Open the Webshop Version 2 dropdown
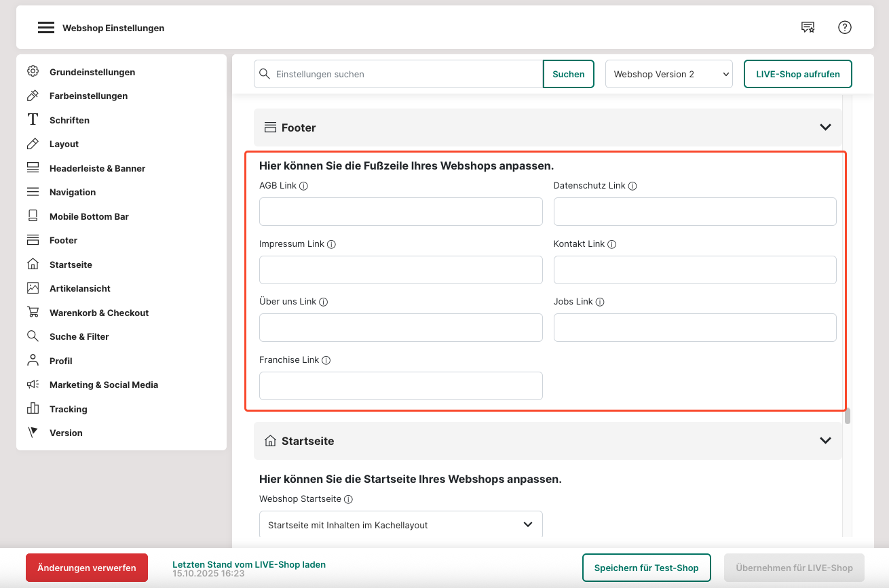 pyautogui.click(x=668, y=75)
